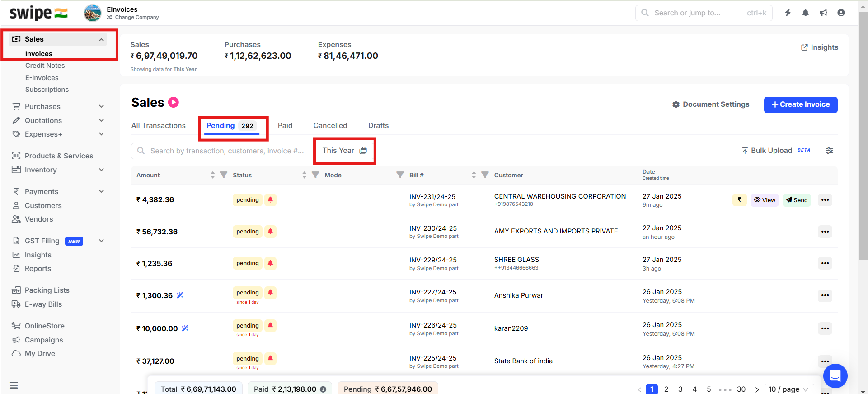Open Document Settings

pyautogui.click(x=710, y=104)
